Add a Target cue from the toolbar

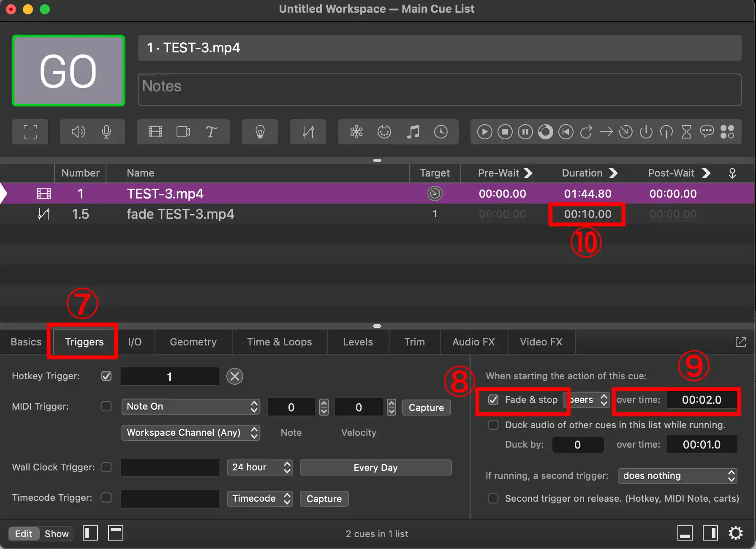(626, 132)
